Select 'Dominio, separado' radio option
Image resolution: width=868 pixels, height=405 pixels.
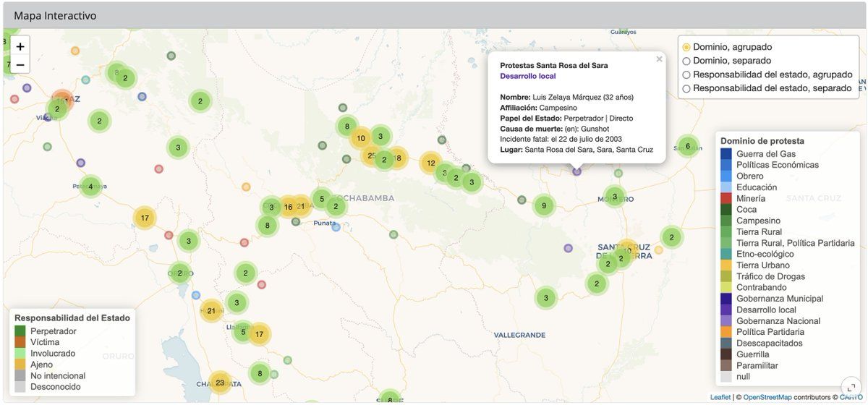[686, 61]
